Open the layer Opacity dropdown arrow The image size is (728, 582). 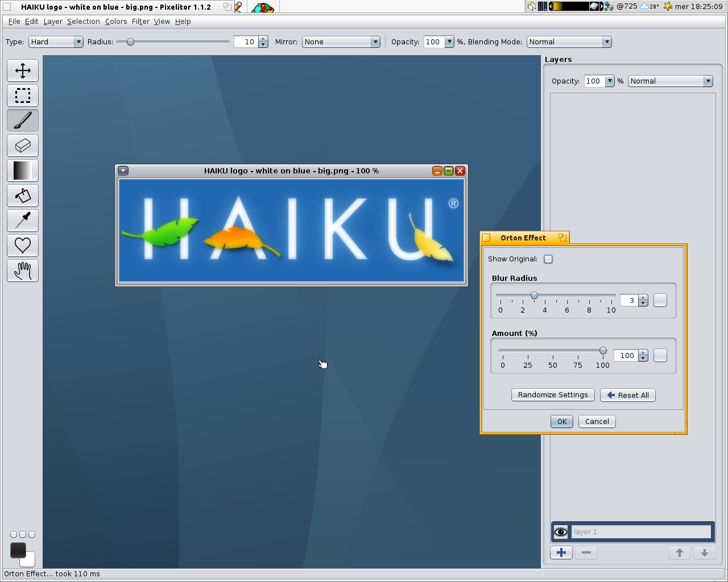click(x=610, y=81)
